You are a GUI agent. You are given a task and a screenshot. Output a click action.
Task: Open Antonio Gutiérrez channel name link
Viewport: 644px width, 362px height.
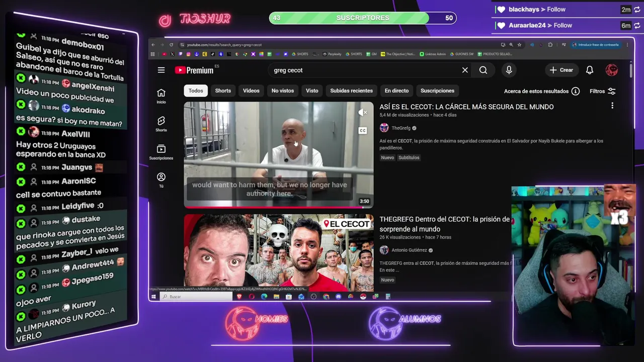(409, 250)
